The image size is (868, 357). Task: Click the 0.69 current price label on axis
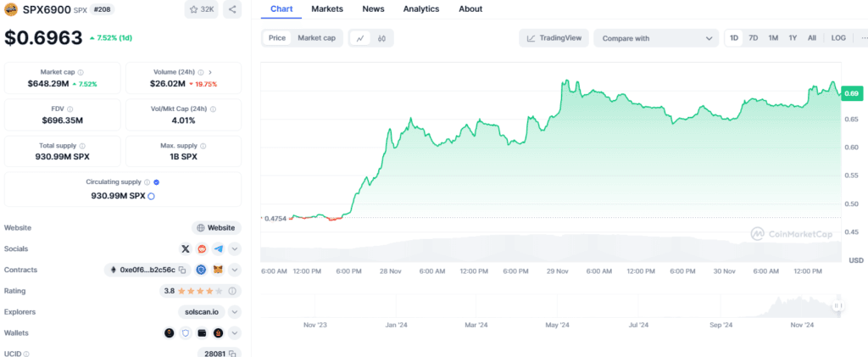pos(851,93)
